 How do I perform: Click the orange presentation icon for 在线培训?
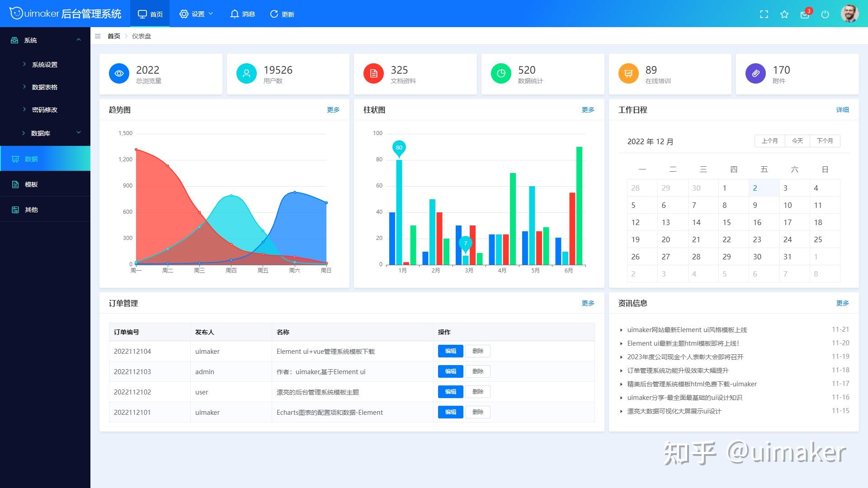click(628, 74)
